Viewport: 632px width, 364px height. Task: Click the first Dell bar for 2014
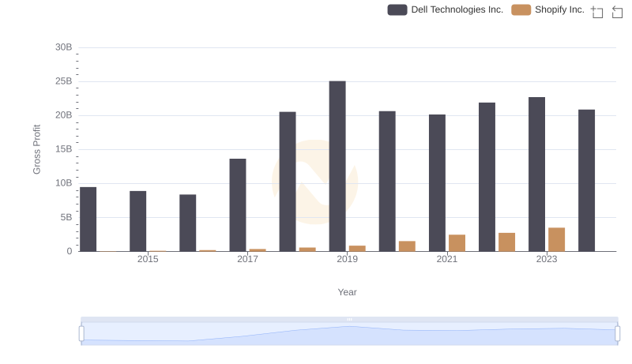(x=88, y=220)
